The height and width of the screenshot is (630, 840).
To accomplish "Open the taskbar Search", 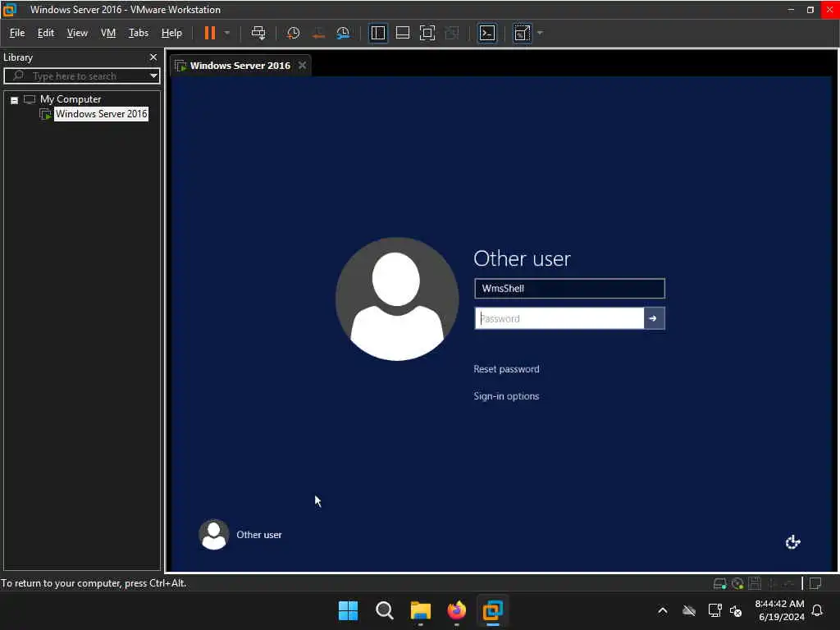I will (384, 610).
